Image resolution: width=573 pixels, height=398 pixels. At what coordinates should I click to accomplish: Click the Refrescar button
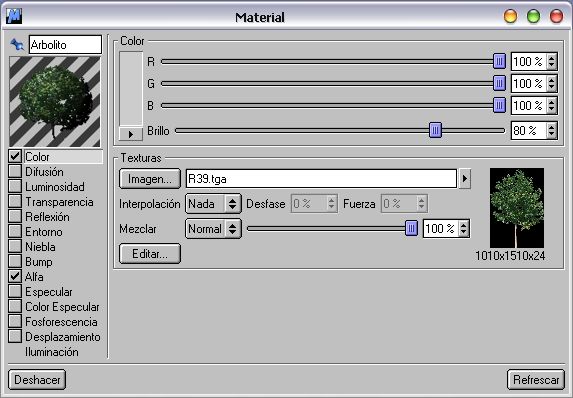click(536, 380)
